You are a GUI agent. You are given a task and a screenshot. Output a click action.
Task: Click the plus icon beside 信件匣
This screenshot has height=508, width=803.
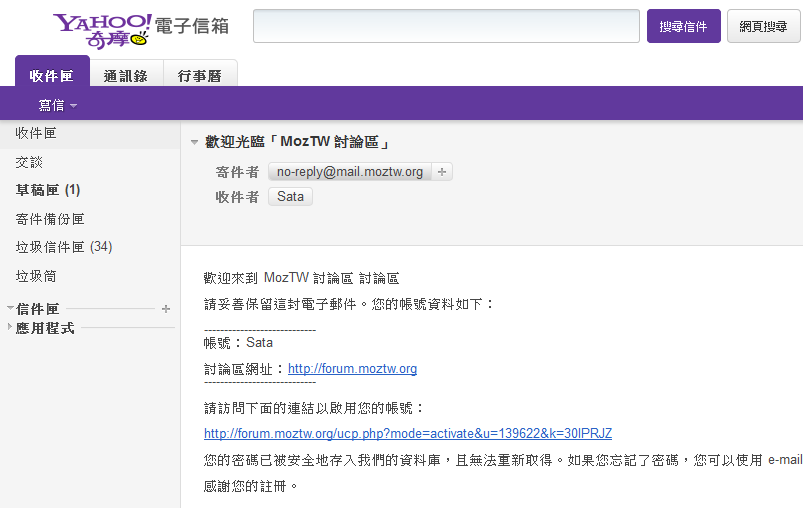(166, 309)
